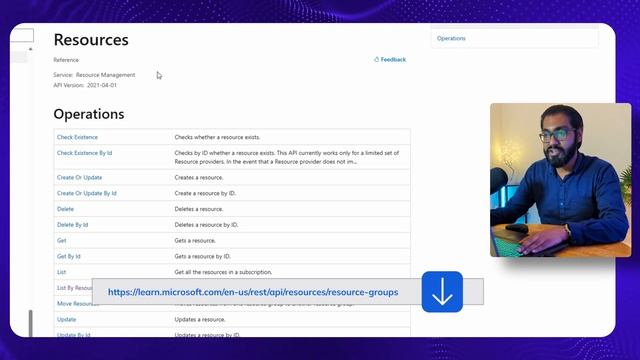Click the 'Deletes a resource by ID.' description

coord(206,225)
